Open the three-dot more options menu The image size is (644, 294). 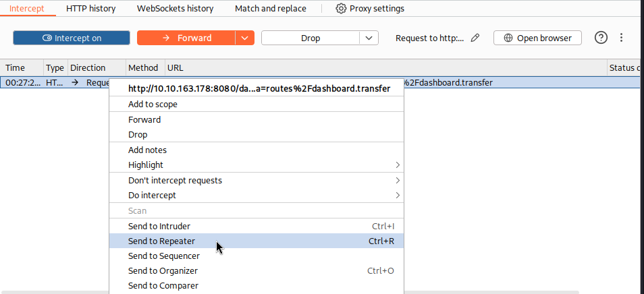(x=622, y=38)
